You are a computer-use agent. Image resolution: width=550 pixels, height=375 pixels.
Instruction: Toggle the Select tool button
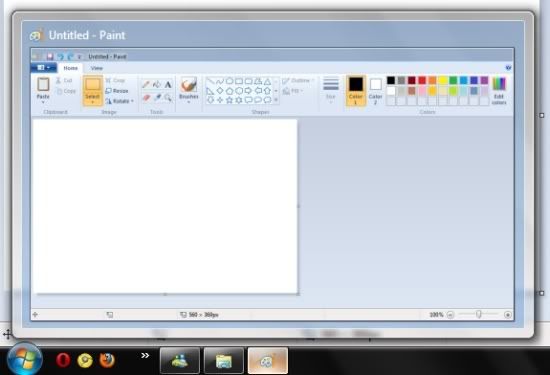[x=93, y=91]
